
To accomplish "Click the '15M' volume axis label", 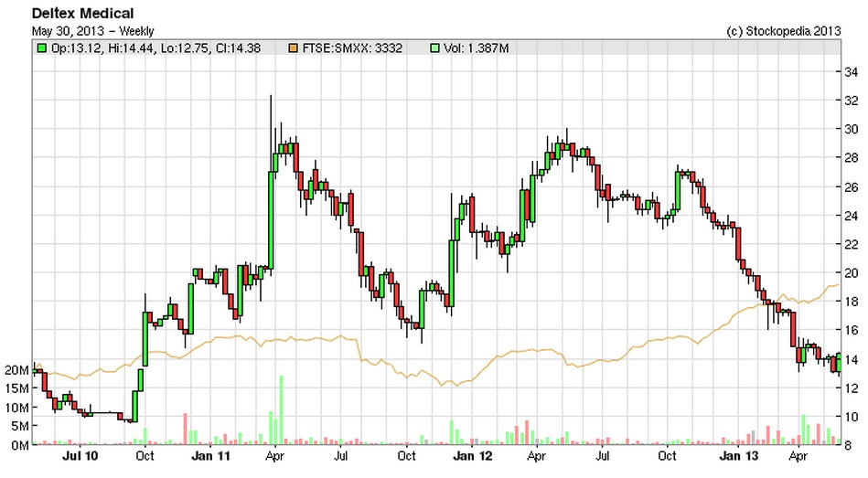I will click(x=16, y=388).
